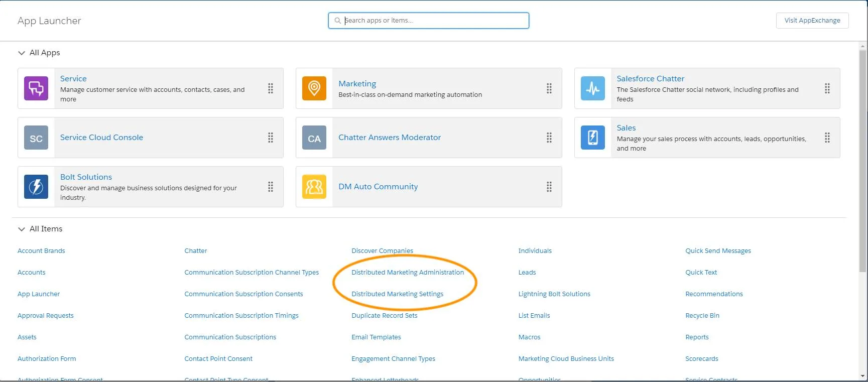The width and height of the screenshot is (868, 382).
Task: Click the drag handle on Bolt Solutions tile
Action: (271, 187)
